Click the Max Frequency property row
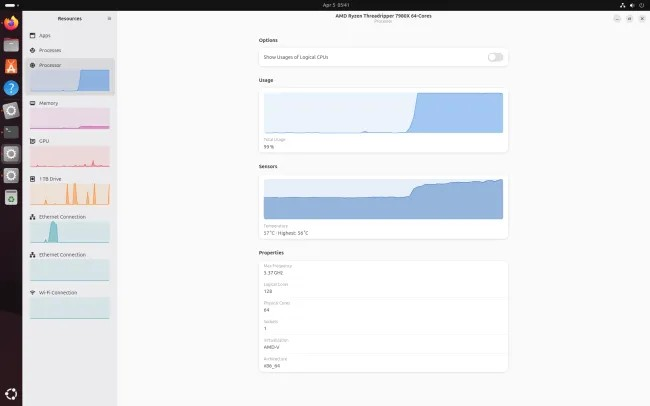Image resolution: width=650 pixels, height=406 pixels. point(383,269)
